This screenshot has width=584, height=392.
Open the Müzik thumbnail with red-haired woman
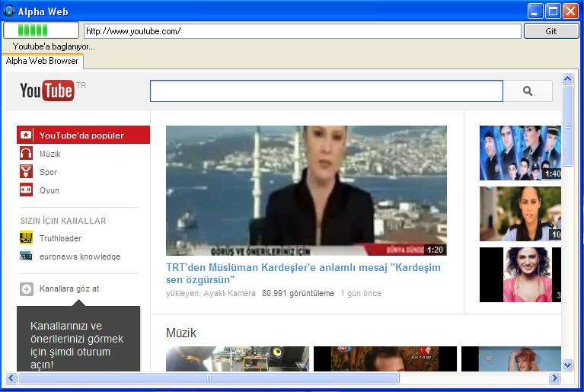click(511, 359)
